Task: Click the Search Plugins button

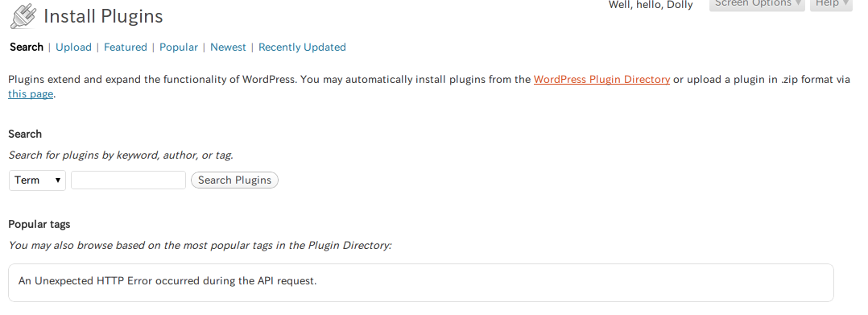Action: click(235, 180)
